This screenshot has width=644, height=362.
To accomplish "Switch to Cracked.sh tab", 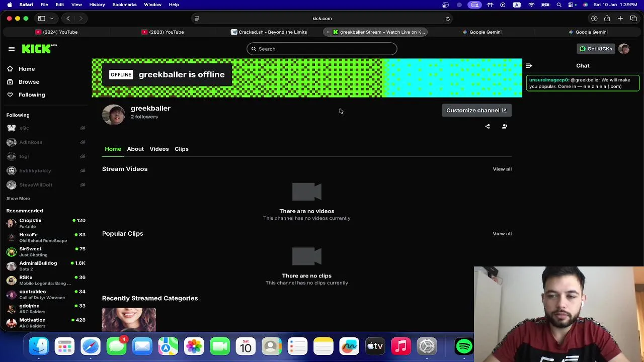I will (x=269, y=32).
